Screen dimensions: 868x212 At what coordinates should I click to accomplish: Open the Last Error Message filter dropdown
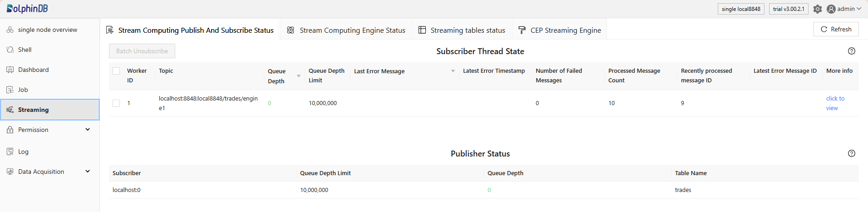point(453,71)
